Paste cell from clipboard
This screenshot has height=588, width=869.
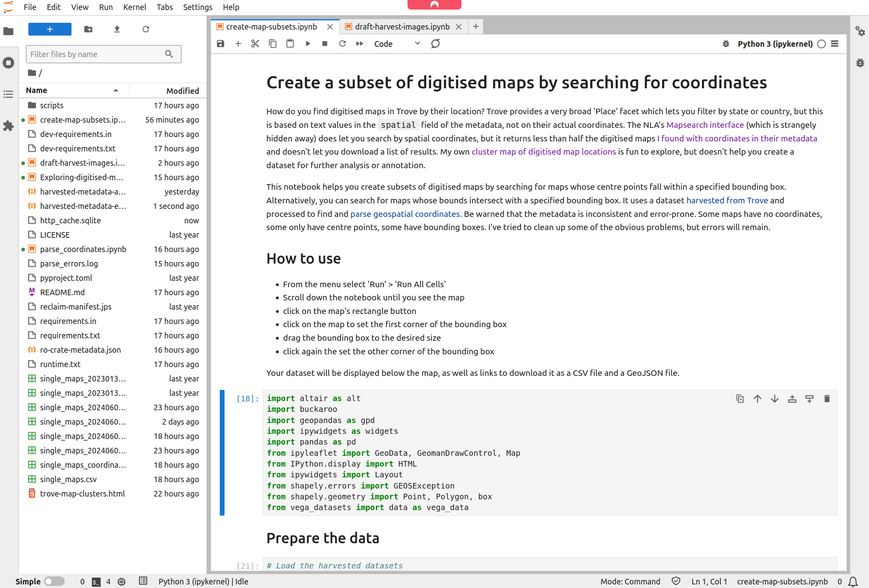click(290, 44)
